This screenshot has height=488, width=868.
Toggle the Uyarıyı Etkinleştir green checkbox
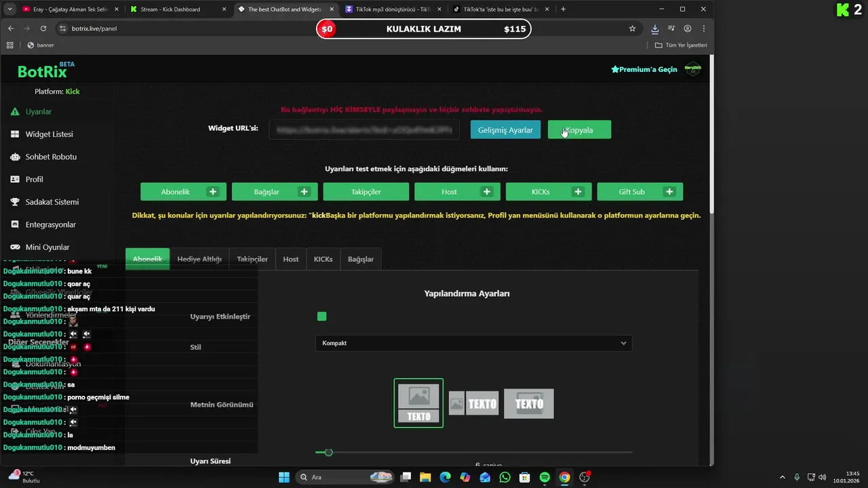(x=322, y=317)
